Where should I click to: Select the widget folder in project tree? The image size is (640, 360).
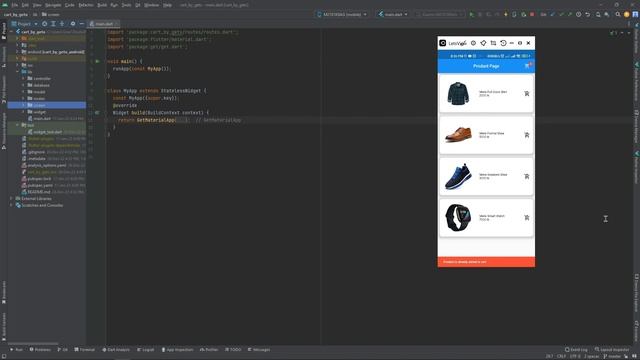[x=40, y=112]
